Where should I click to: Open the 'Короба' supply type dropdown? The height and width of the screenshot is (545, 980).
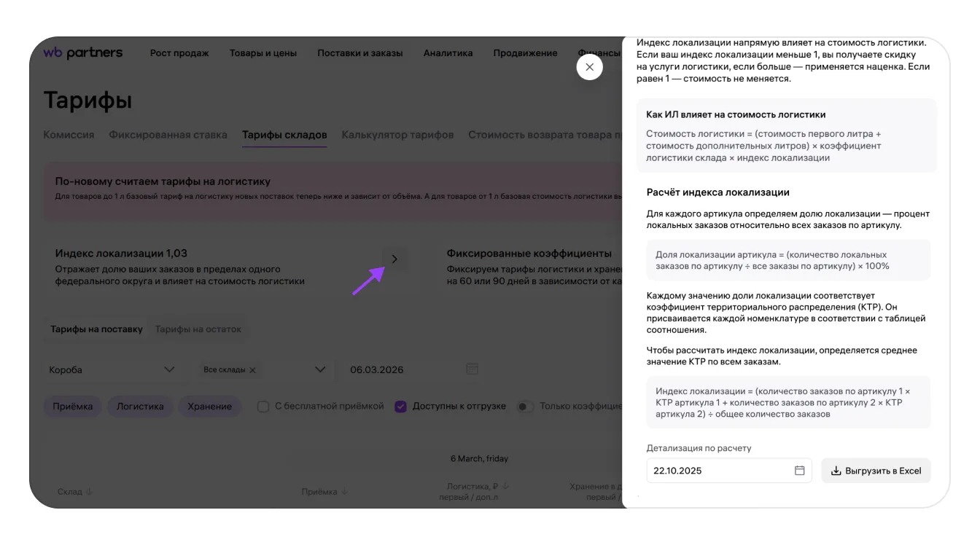(x=112, y=369)
